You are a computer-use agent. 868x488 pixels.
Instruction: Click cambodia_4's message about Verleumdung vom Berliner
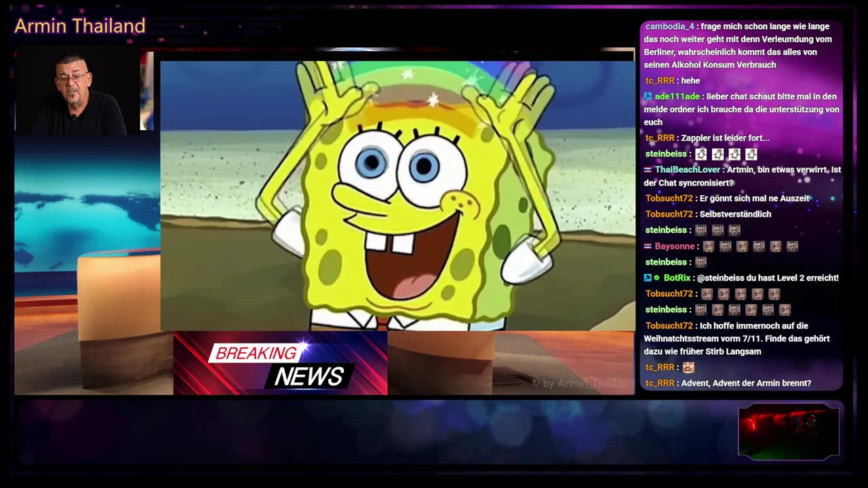pyautogui.click(x=738, y=45)
